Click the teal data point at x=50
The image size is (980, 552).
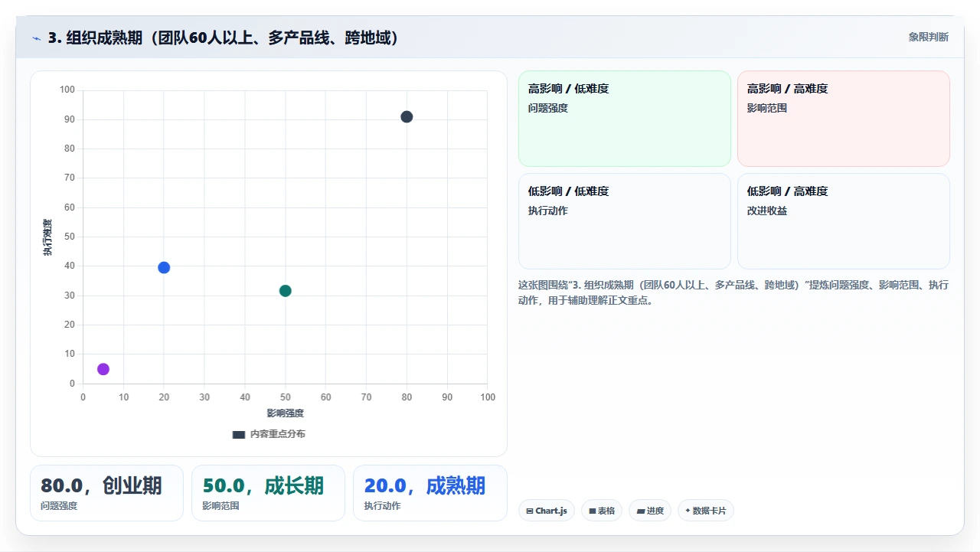point(286,291)
